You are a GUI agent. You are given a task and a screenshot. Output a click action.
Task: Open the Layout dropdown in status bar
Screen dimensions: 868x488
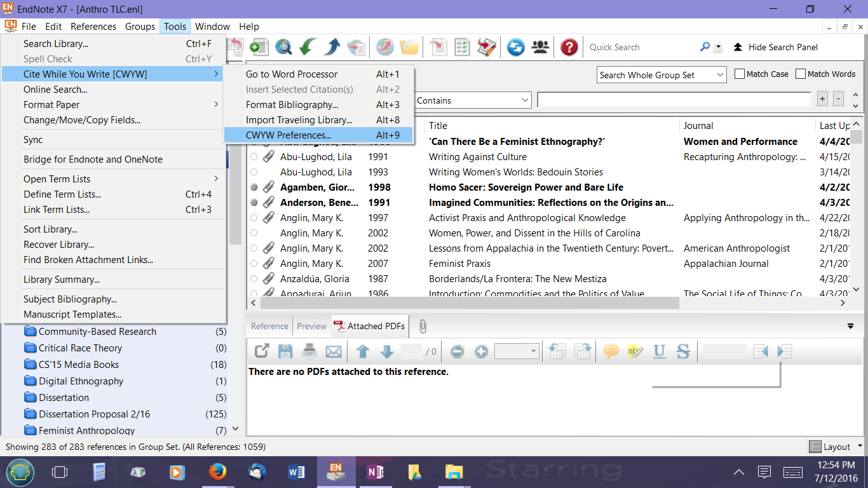pos(860,447)
